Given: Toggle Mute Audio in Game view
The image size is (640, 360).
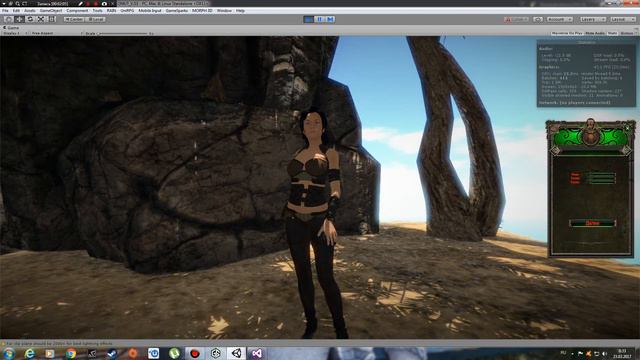Looking at the screenshot, I should coord(595,33).
